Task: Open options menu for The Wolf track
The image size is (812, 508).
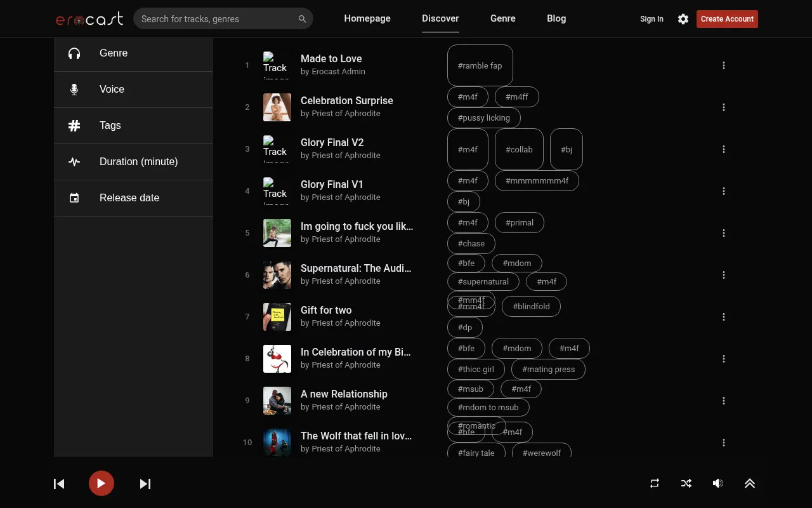Action: point(724,443)
